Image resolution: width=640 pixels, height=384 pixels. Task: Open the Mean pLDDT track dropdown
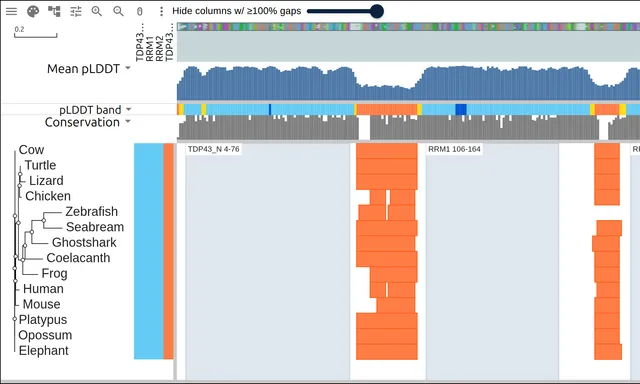[x=128, y=68]
